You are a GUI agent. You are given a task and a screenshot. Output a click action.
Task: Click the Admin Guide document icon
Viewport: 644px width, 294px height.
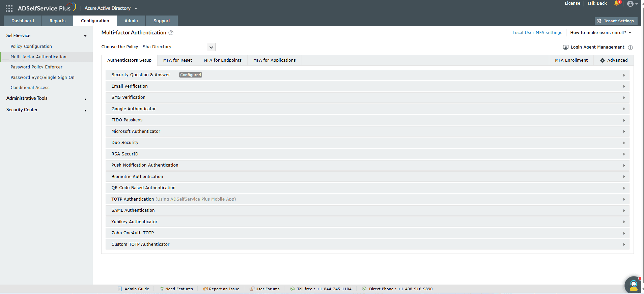pos(120,289)
